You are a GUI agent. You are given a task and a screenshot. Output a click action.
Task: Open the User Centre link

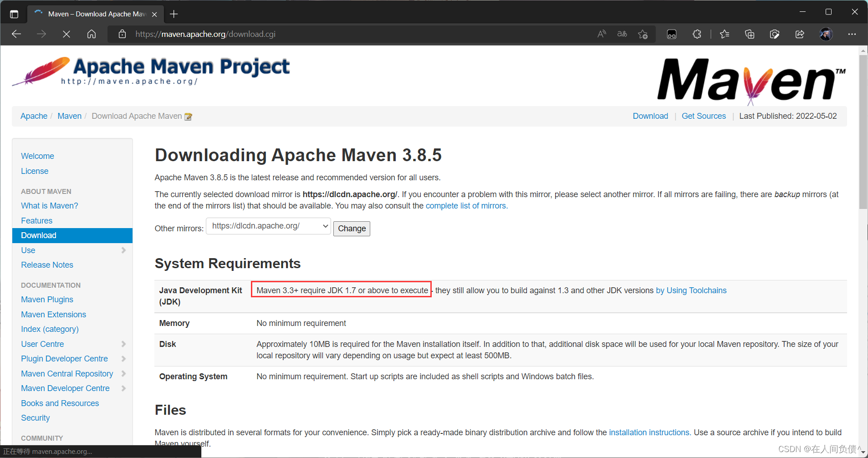coord(42,344)
